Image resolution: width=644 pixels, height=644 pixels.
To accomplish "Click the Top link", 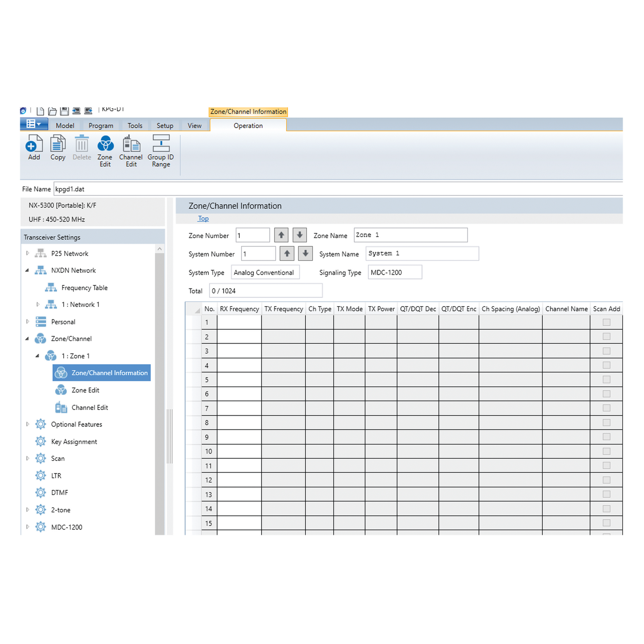I will click(x=203, y=218).
